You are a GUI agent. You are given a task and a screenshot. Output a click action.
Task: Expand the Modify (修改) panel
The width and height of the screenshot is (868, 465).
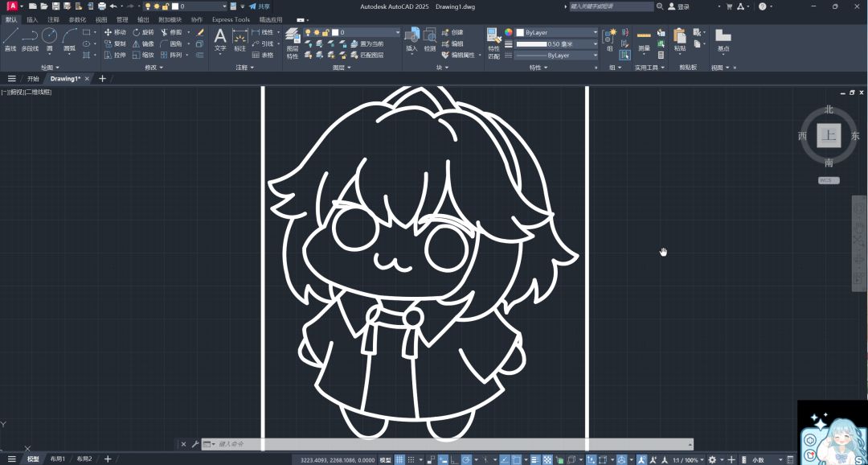click(155, 67)
